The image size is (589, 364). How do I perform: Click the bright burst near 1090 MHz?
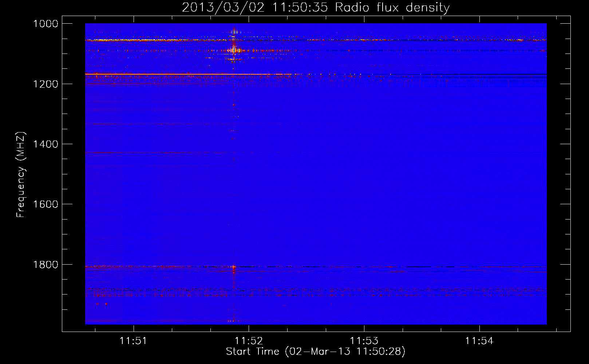click(x=233, y=50)
